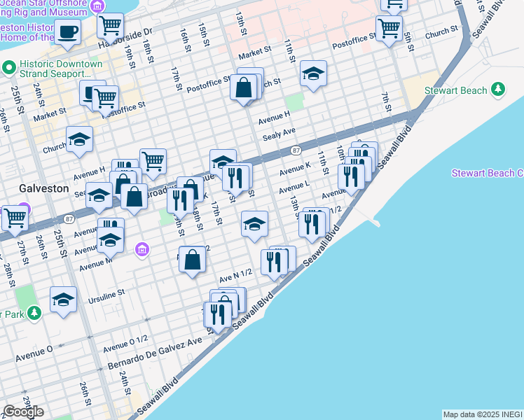The image size is (524, 420).
Task: Click the route 87 shield near Sealy Ave
Action: (x=296, y=150)
